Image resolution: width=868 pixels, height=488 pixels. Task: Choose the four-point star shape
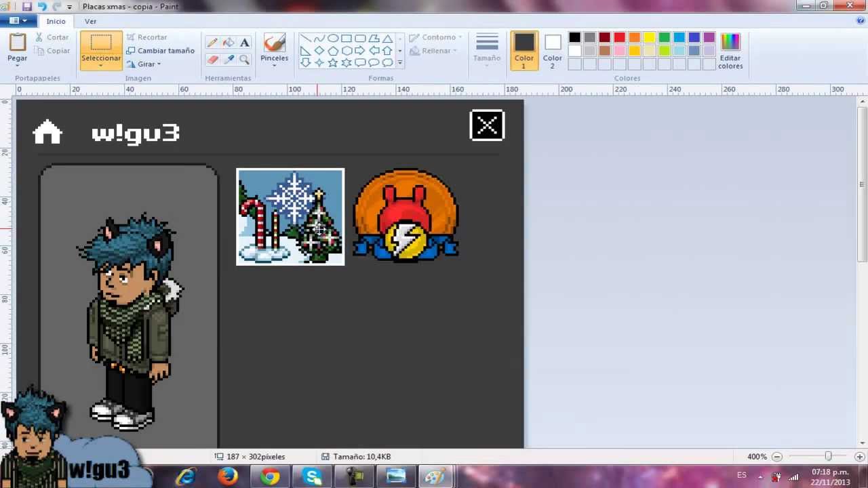point(319,63)
